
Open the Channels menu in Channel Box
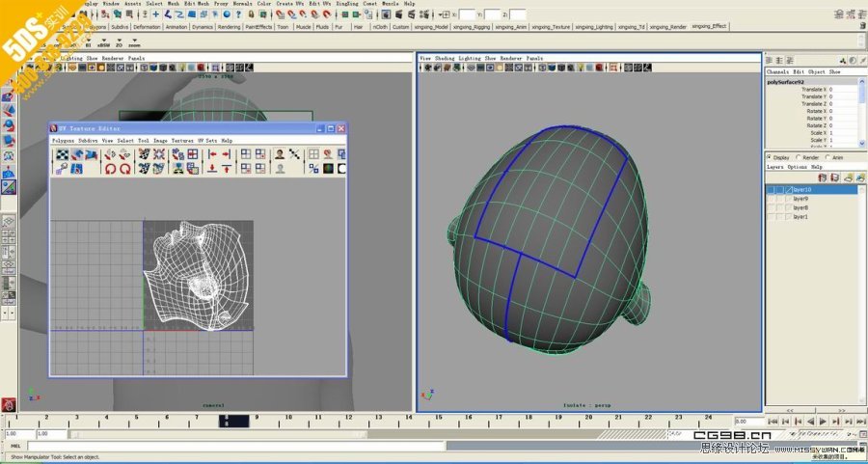tap(777, 72)
